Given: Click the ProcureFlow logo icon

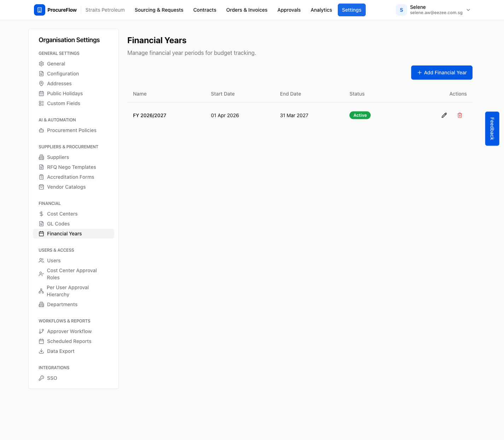Looking at the screenshot, I should pos(40,10).
